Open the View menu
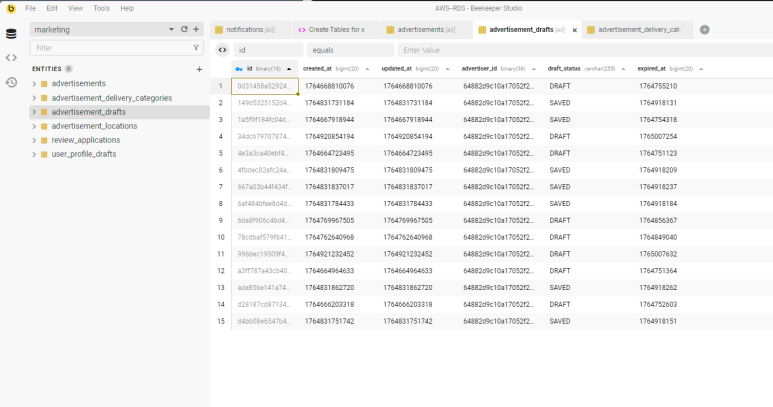Screen dimensions: 773x407 click(75, 8)
